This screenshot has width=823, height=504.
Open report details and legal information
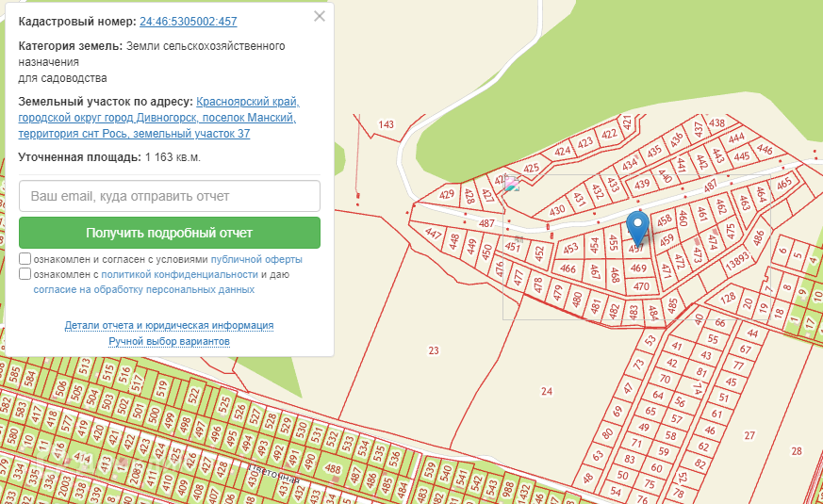pos(169,326)
